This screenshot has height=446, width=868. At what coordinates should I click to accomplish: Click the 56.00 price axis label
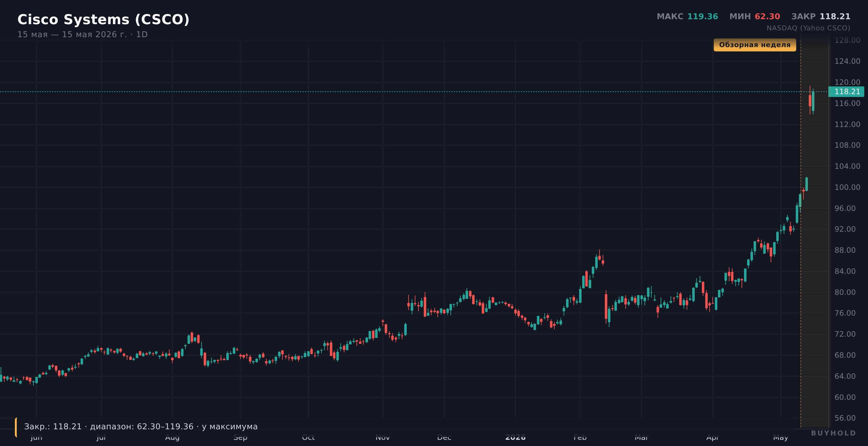(x=845, y=418)
